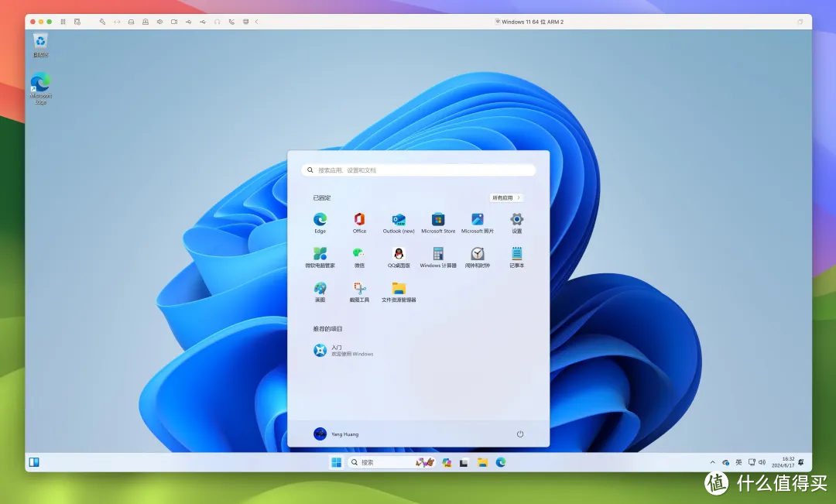Click the sound device icon in VM toolbar
This screenshot has width=836, height=504.
click(x=159, y=22)
